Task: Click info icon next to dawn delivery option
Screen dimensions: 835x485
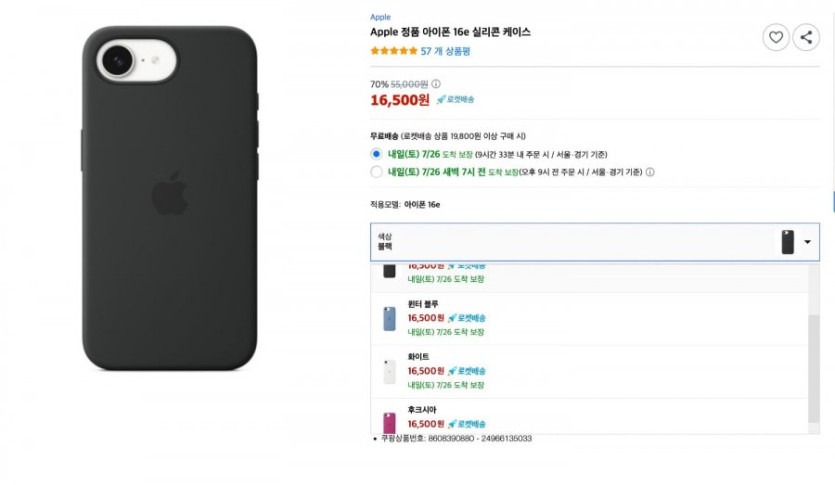Action: 650,172
